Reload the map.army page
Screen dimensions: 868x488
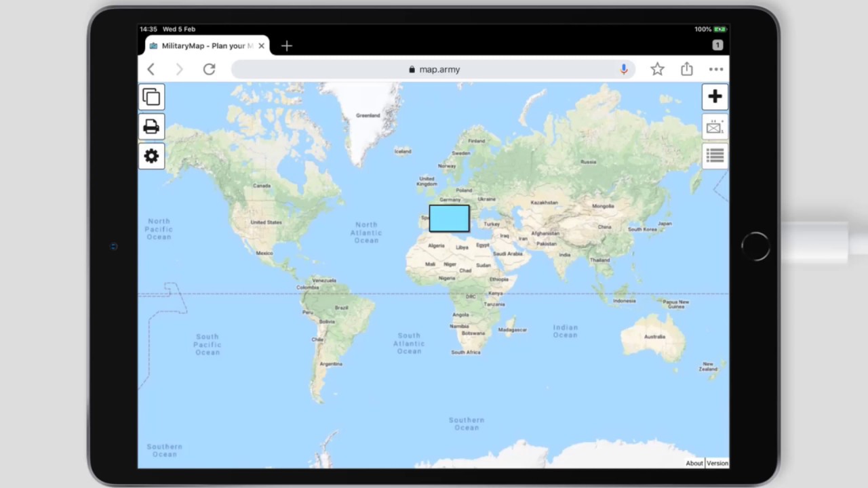pyautogui.click(x=209, y=69)
